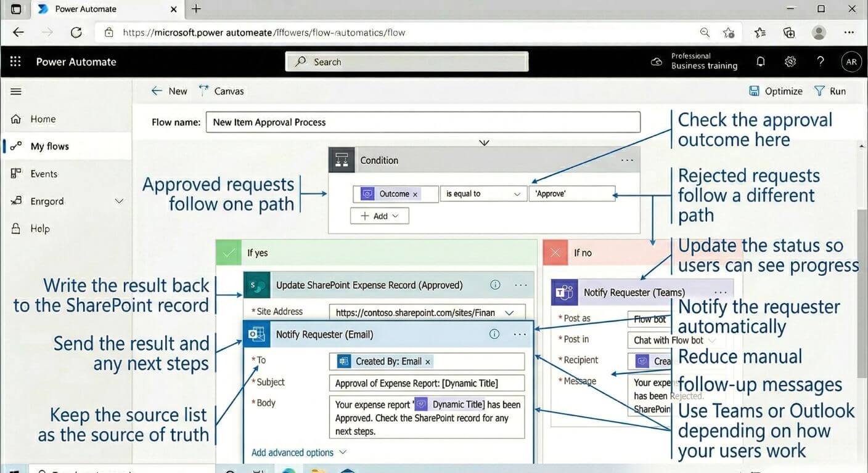Open the settings gear icon
868x473 pixels.
(790, 62)
